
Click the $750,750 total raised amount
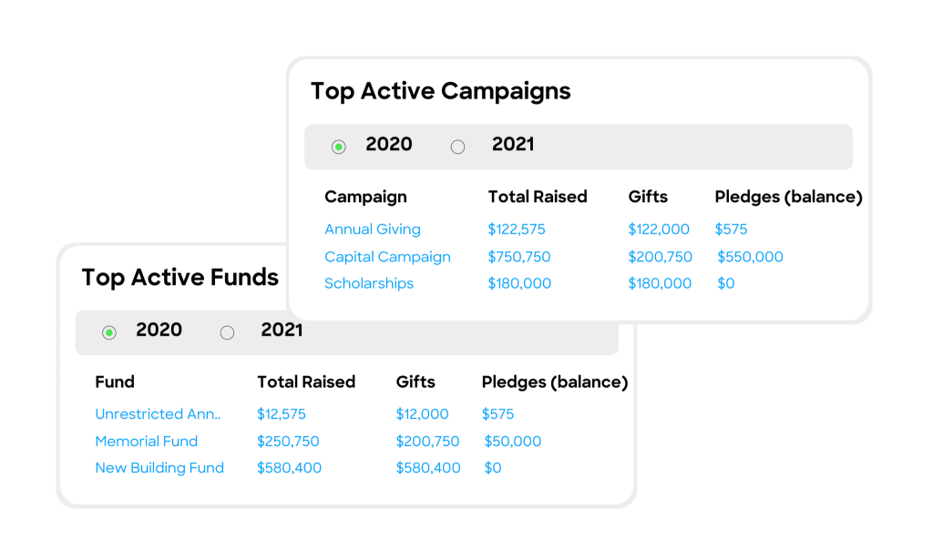[x=518, y=257]
